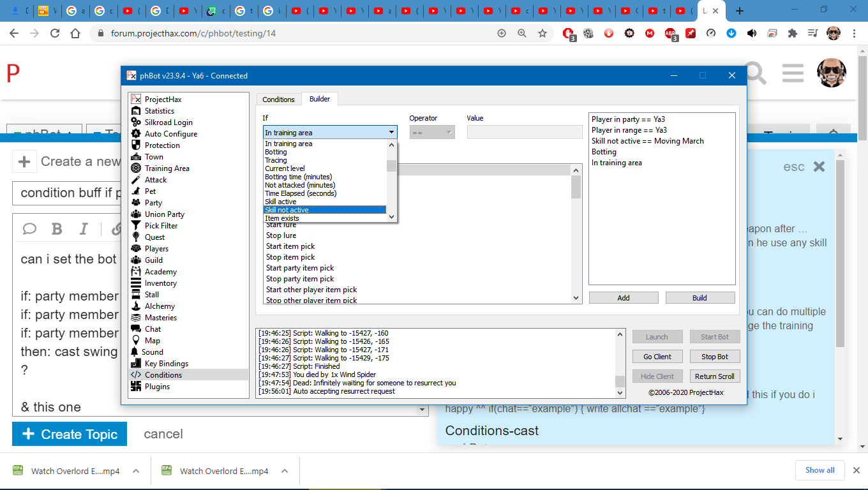Open the Statistics section icon in sidebar

point(135,111)
